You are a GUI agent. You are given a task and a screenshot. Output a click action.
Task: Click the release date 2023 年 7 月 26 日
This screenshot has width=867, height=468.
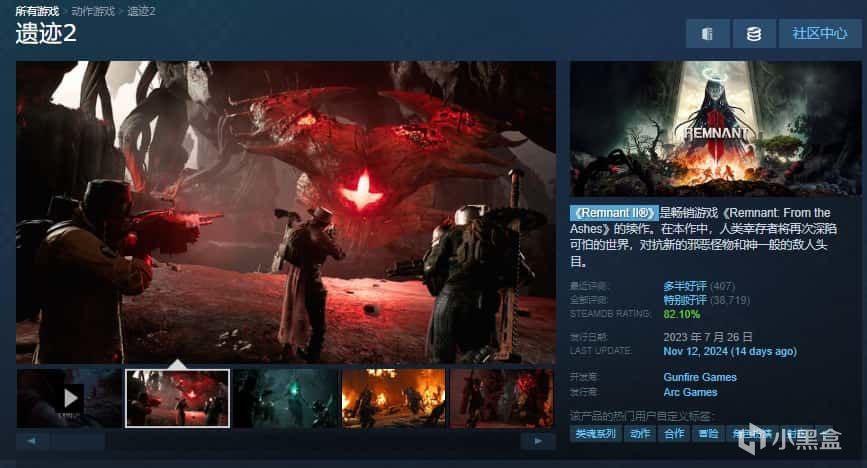pyautogui.click(x=708, y=337)
